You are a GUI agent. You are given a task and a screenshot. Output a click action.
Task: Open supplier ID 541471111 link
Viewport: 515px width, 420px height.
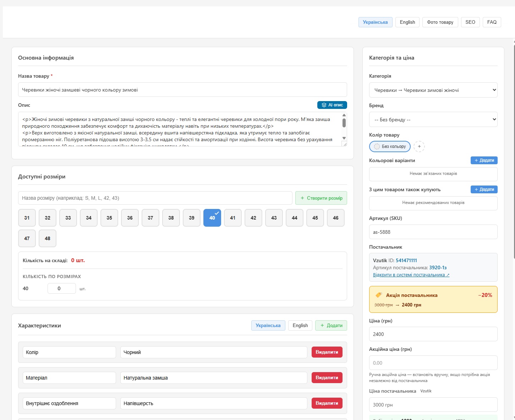coord(406,260)
